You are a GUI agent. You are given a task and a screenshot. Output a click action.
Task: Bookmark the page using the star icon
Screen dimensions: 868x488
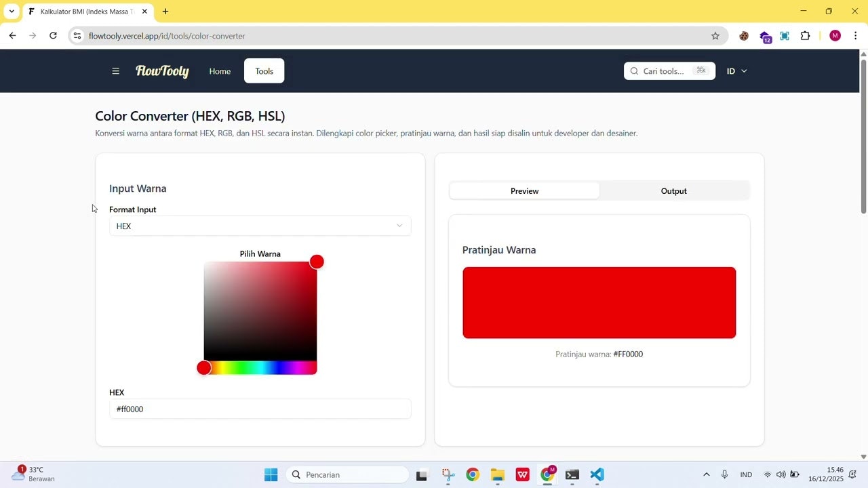715,36
